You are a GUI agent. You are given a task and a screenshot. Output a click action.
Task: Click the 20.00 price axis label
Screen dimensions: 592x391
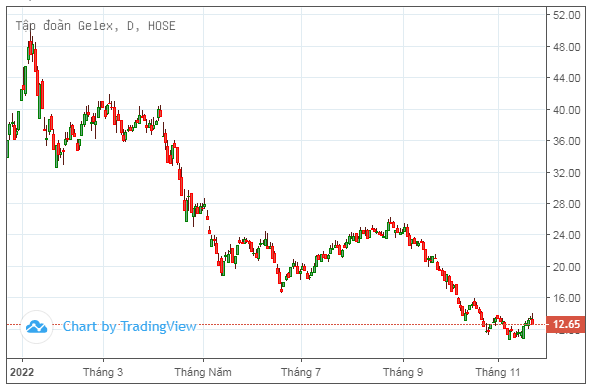[x=566, y=267]
